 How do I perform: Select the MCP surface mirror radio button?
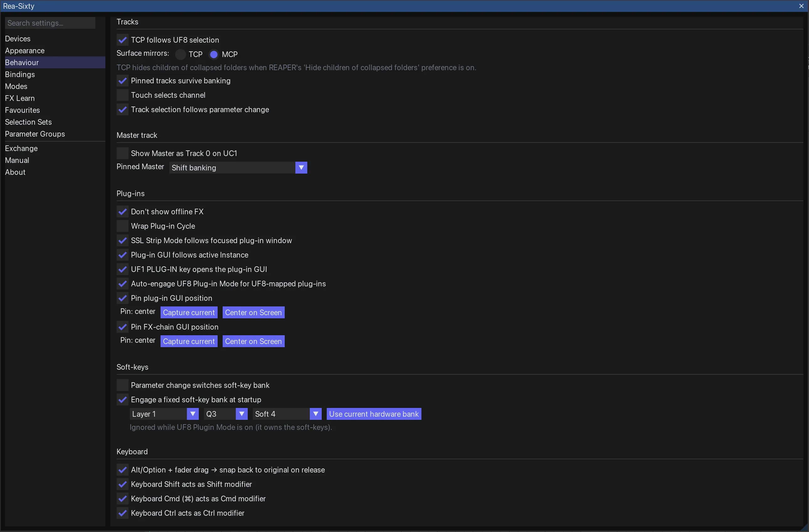click(214, 54)
